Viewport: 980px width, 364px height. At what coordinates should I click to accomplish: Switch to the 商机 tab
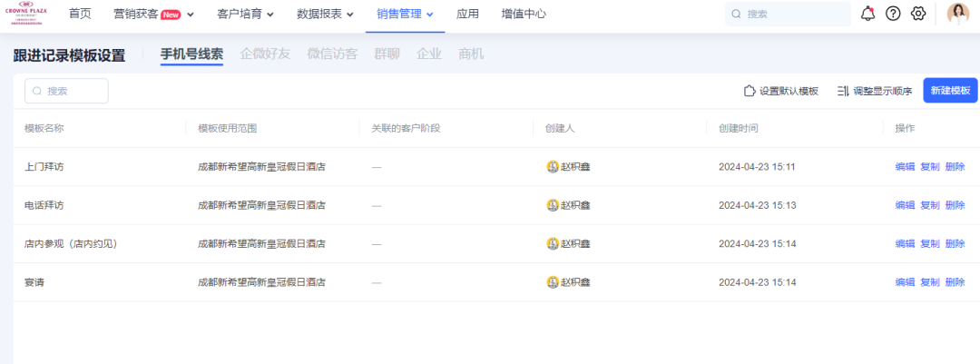pos(471,54)
